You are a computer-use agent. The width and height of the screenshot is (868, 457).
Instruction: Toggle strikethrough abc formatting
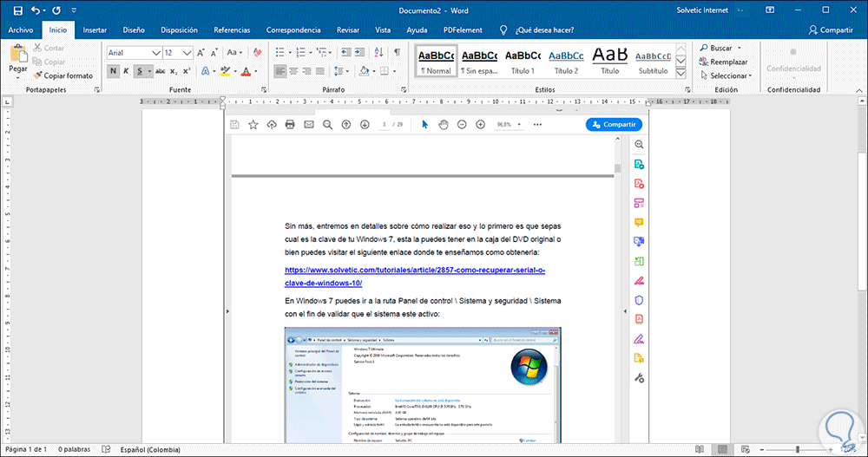160,71
